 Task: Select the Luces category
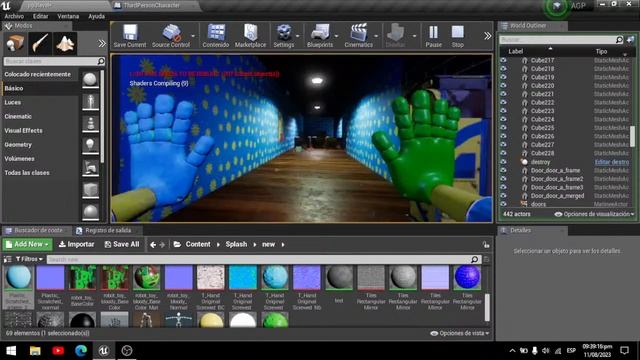(x=13, y=102)
